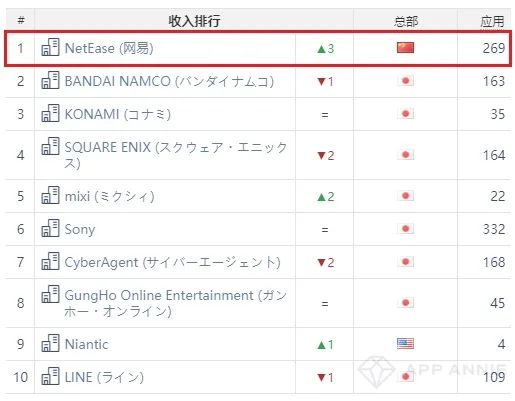
Task: Open the GungHo Online Entertainment link
Action: (x=175, y=303)
